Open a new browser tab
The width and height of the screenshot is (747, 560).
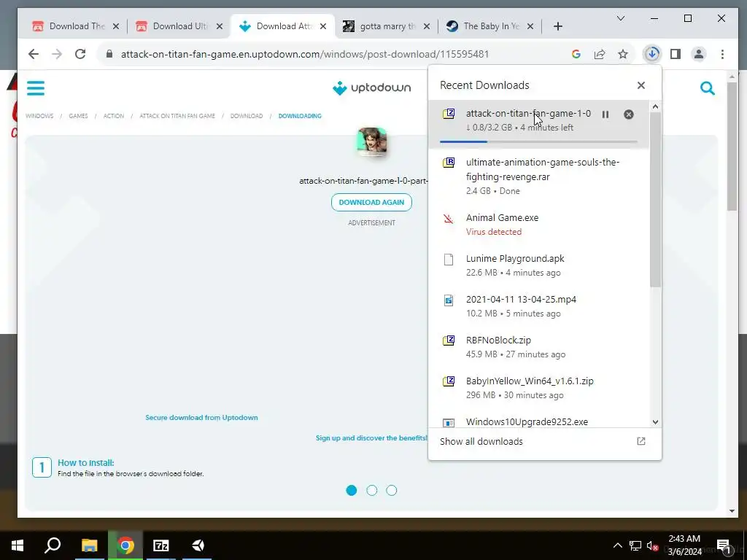click(x=558, y=26)
